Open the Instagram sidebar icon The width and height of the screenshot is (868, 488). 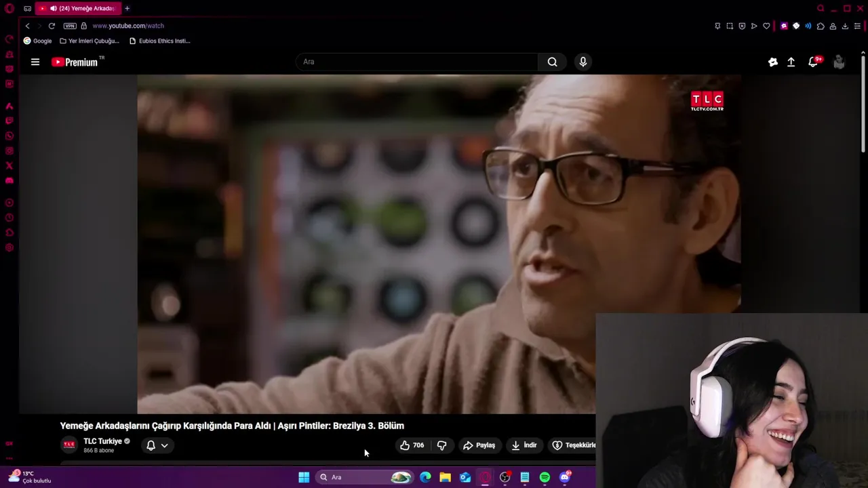(x=9, y=150)
